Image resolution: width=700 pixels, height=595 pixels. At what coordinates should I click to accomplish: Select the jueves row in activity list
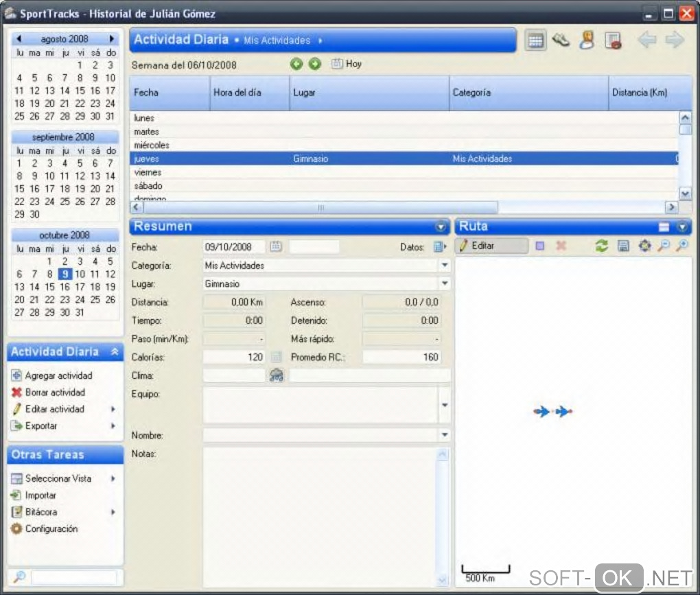point(404,159)
